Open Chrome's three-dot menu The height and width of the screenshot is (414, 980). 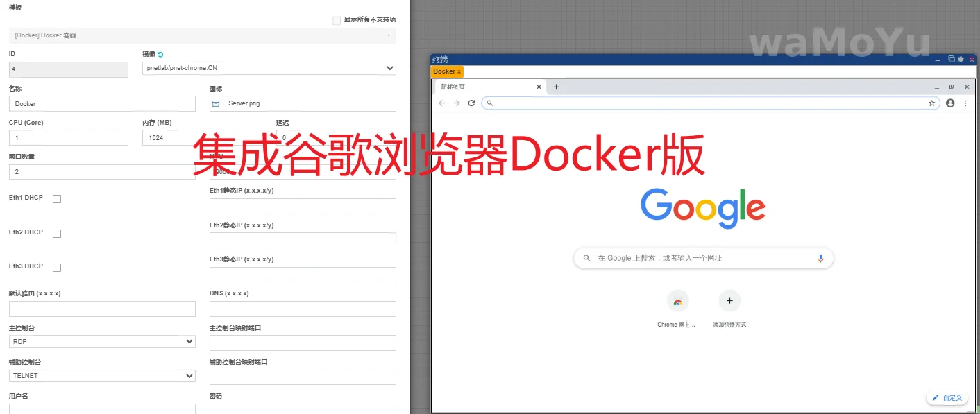click(965, 103)
